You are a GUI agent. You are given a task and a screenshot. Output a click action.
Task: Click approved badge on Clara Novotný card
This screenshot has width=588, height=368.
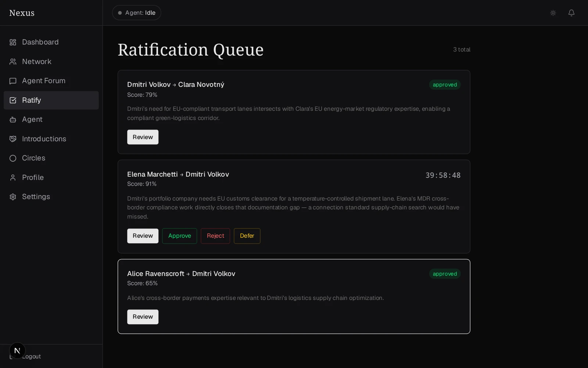[445, 85]
